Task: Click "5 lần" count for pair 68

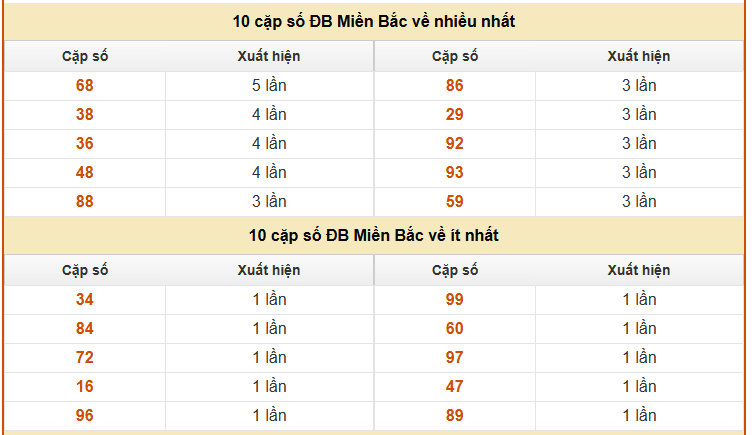Action: (269, 86)
